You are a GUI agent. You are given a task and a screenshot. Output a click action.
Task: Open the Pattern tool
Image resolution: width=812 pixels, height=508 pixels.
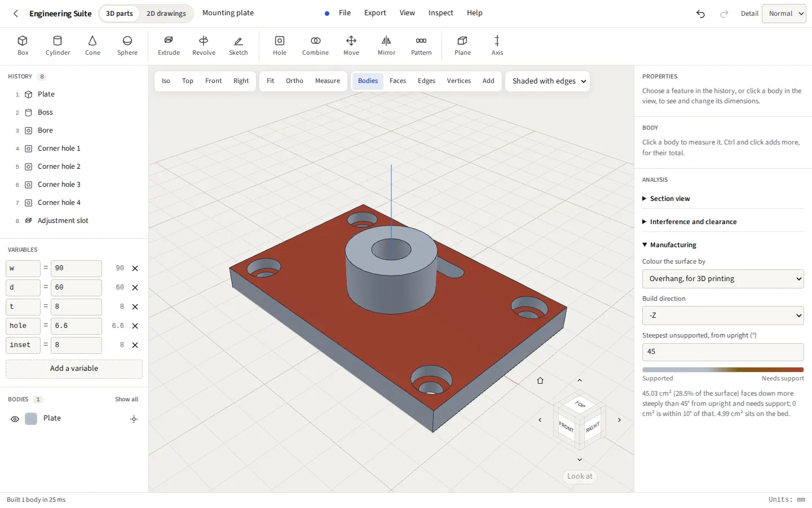[x=421, y=46]
